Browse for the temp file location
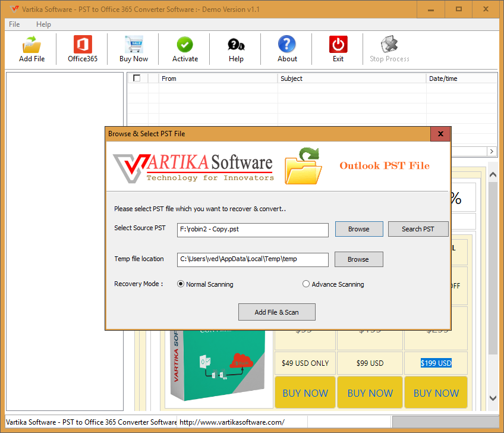 pos(359,259)
